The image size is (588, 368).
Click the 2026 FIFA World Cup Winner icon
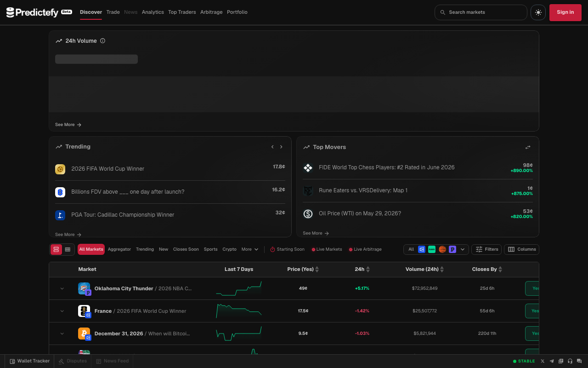pos(60,169)
